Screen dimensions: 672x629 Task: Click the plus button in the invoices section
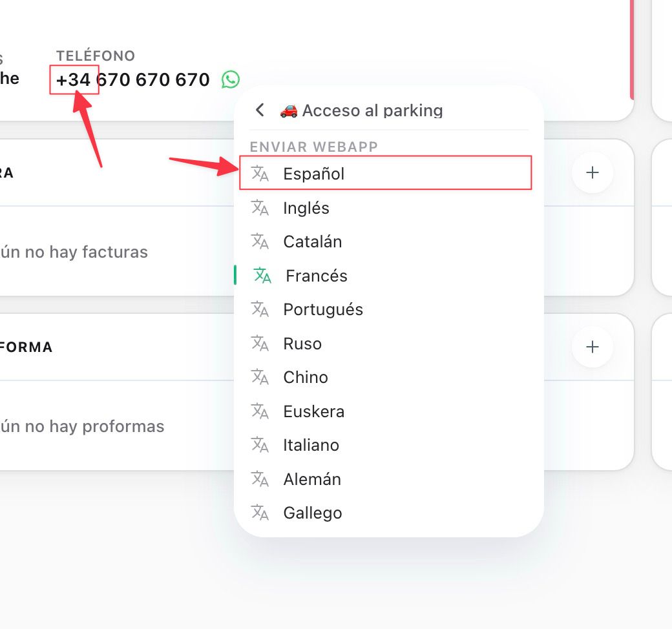pos(593,172)
